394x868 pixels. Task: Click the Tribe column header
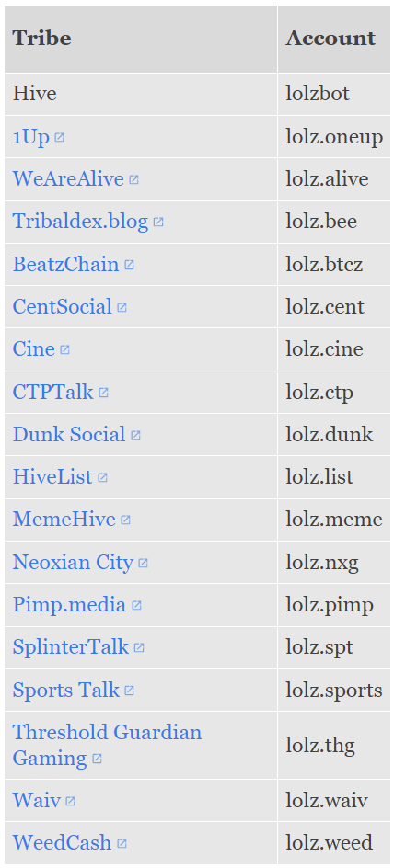(x=141, y=39)
